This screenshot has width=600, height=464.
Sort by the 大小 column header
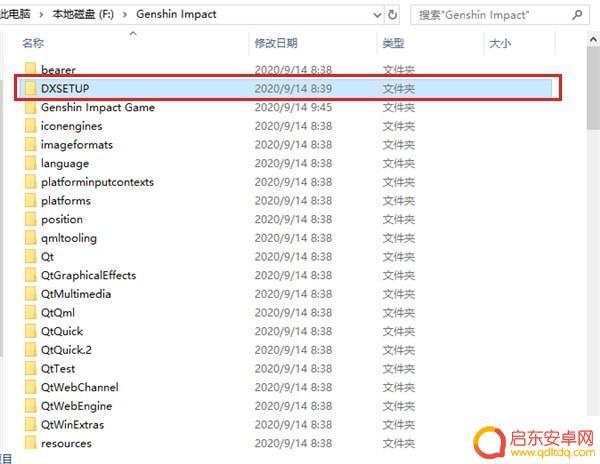[500, 43]
